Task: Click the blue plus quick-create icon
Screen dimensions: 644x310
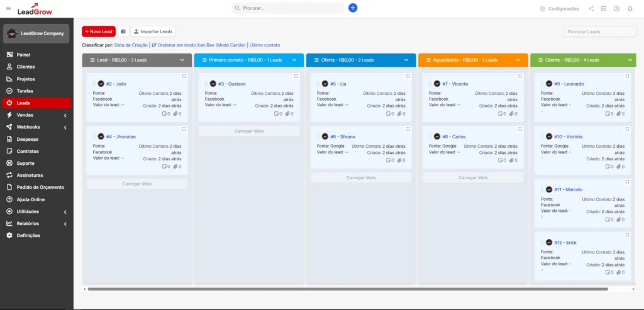Action: (x=353, y=8)
